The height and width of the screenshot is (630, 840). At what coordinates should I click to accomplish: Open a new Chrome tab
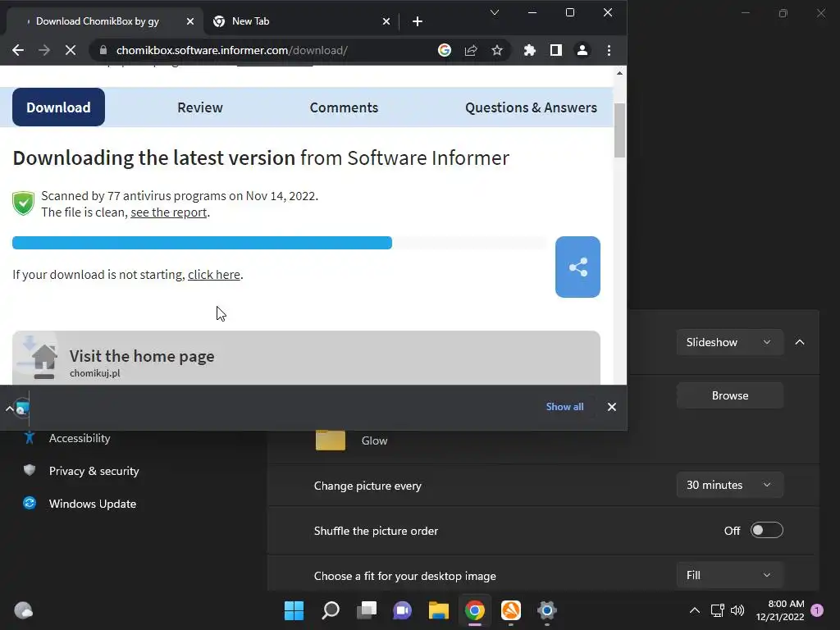pos(418,21)
